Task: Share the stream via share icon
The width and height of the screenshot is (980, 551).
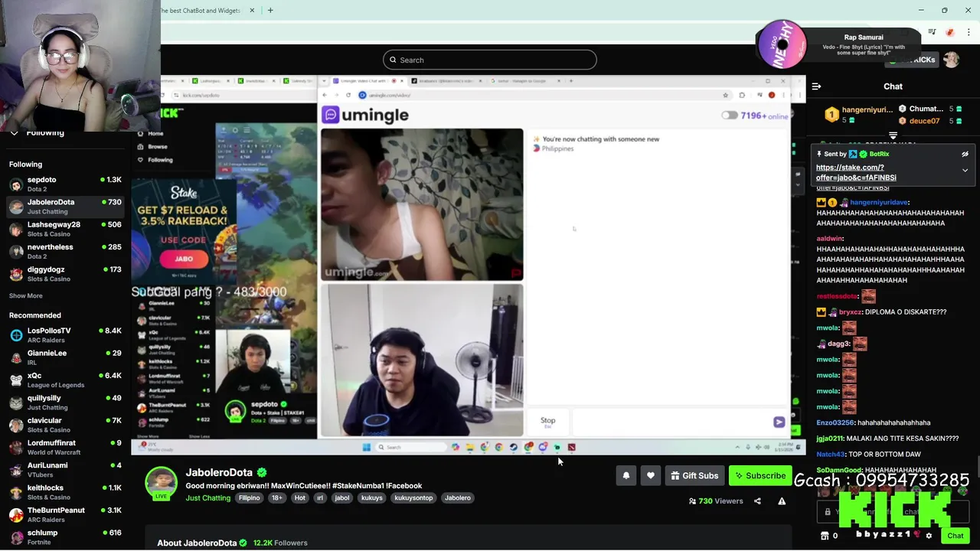Action: 757,501
